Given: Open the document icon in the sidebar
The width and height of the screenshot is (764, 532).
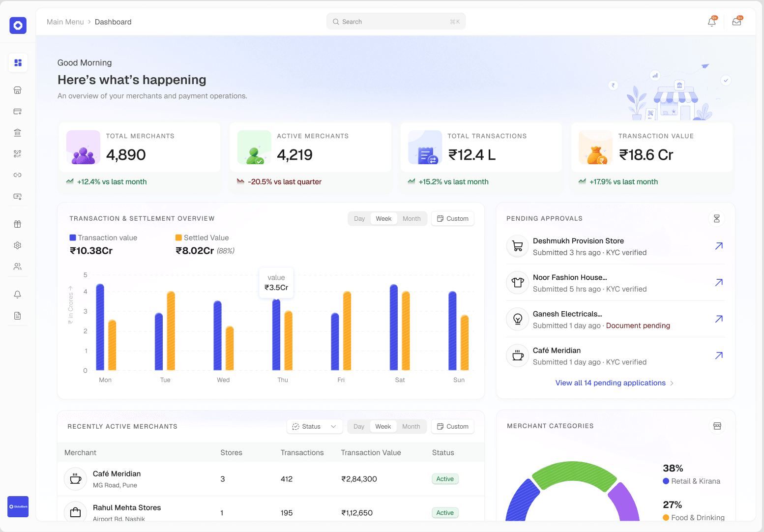Looking at the screenshot, I should click(18, 316).
